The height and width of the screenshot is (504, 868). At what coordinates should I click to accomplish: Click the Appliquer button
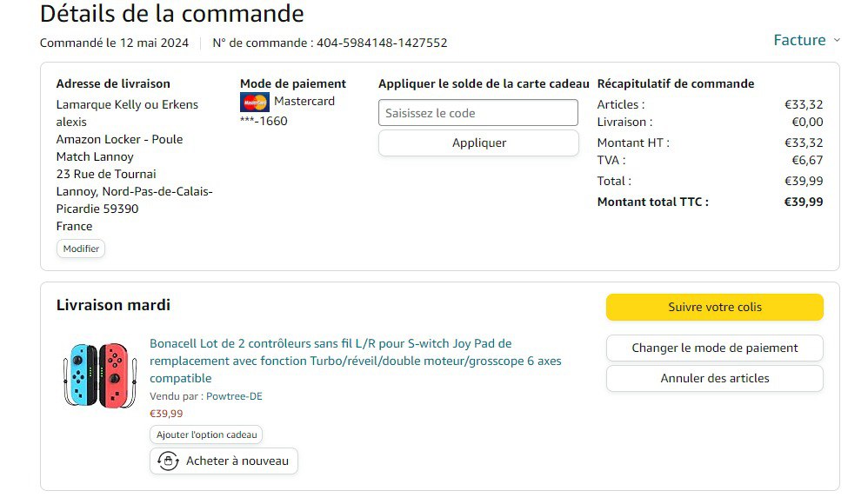coord(478,143)
